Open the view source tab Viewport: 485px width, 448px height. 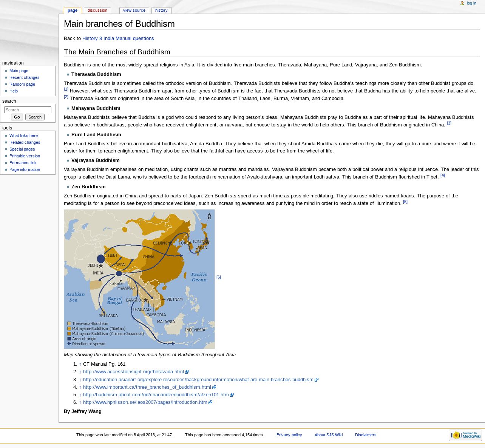pyautogui.click(x=134, y=11)
